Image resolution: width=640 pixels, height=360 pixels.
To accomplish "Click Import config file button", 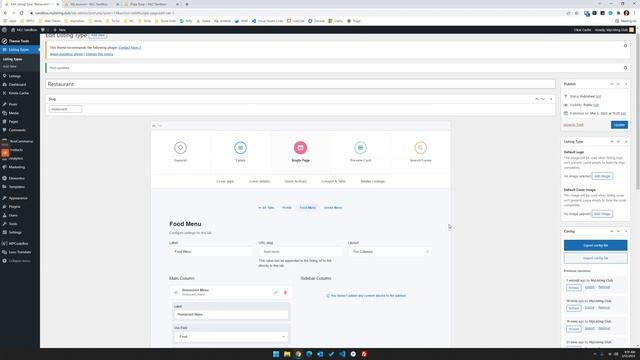I will 596,258.
